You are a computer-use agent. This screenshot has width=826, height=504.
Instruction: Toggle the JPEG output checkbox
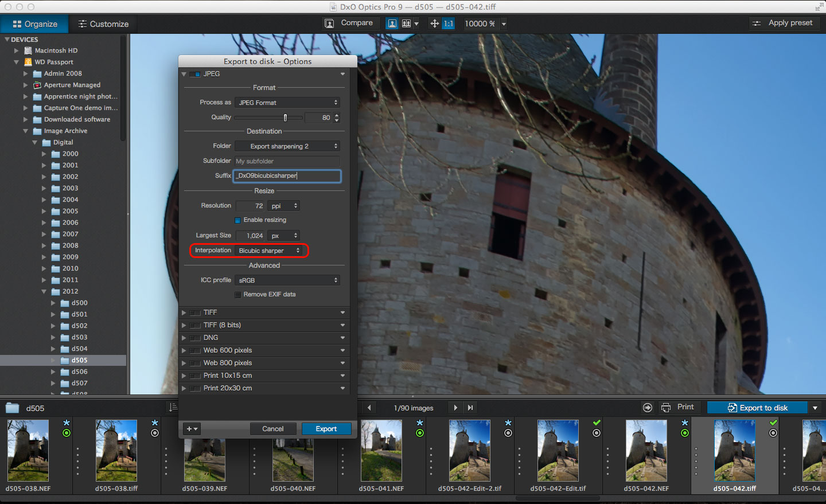tap(195, 74)
